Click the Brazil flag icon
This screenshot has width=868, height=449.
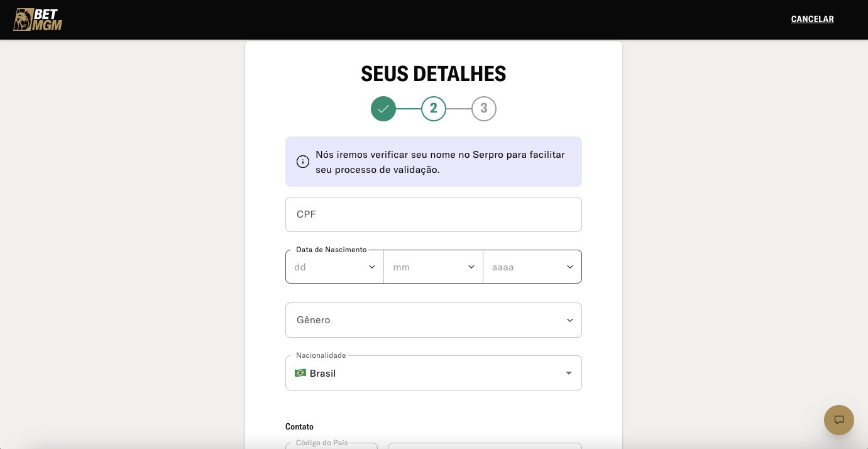pos(300,373)
